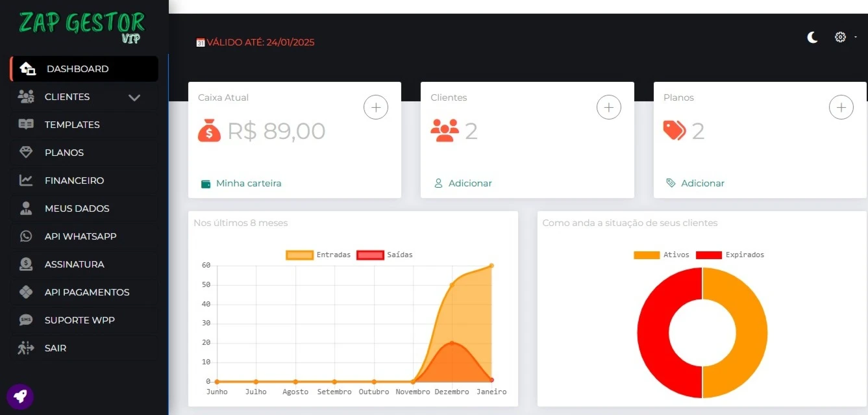
Task: Click the Clientes people icon in sidebar
Action: point(26,97)
